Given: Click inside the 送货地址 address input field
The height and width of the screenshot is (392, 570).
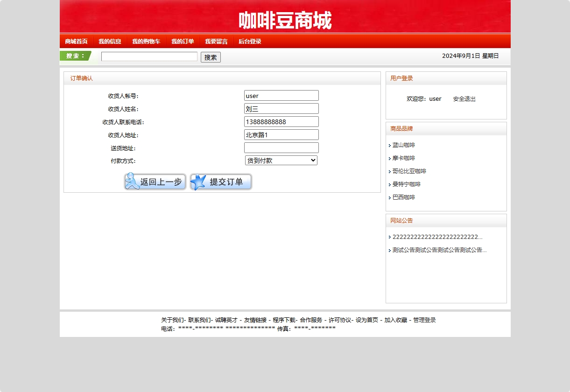Looking at the screenshot, I should 281,147.
